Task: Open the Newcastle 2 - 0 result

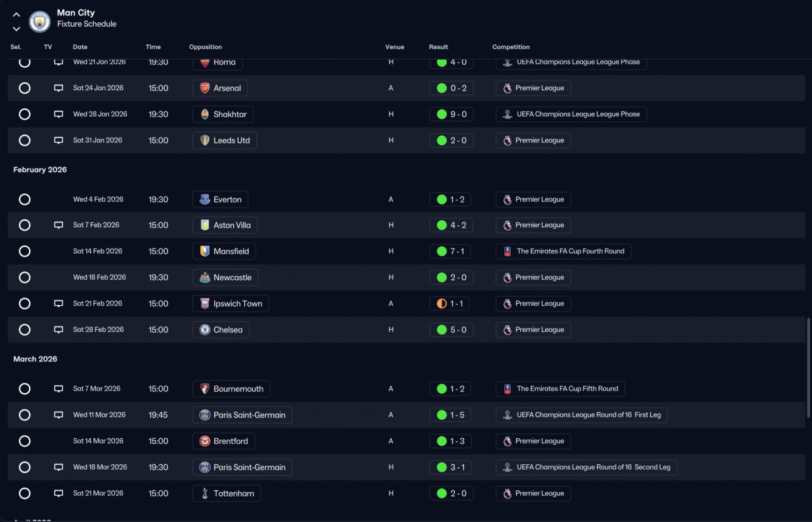Action: (451, 277)
